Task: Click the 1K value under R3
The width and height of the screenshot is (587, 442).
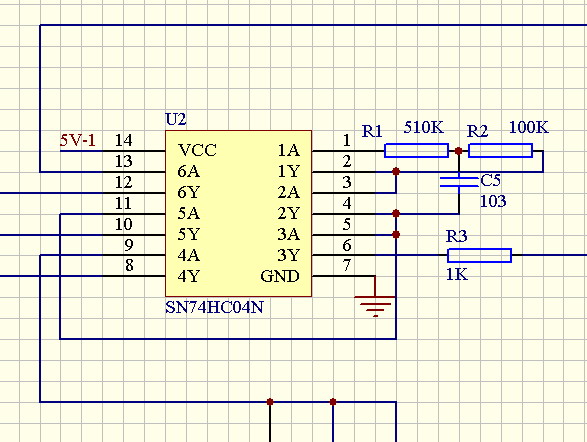Action: tap(457, 275)
